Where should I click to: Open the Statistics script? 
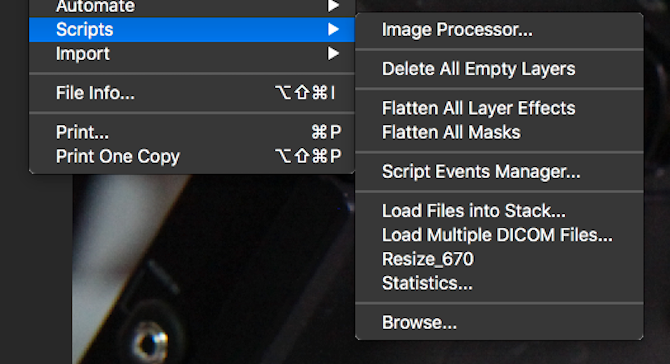click(499, 283)
